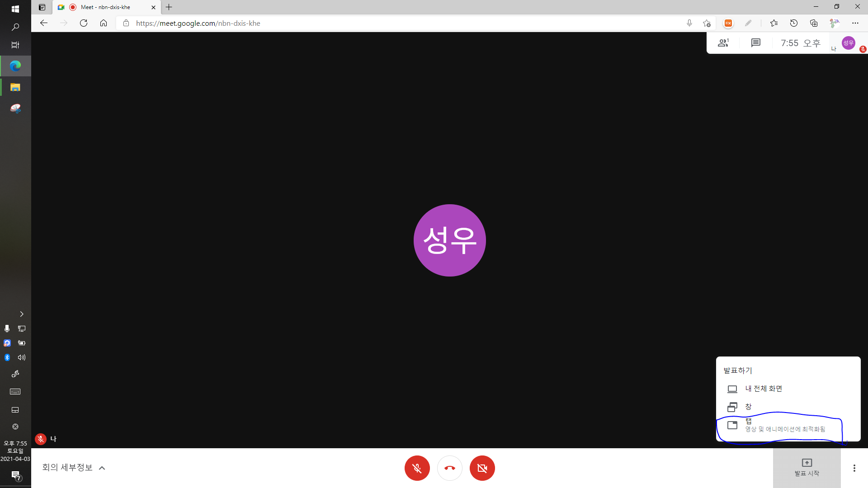Unmute the microphone button

point(417,468)
